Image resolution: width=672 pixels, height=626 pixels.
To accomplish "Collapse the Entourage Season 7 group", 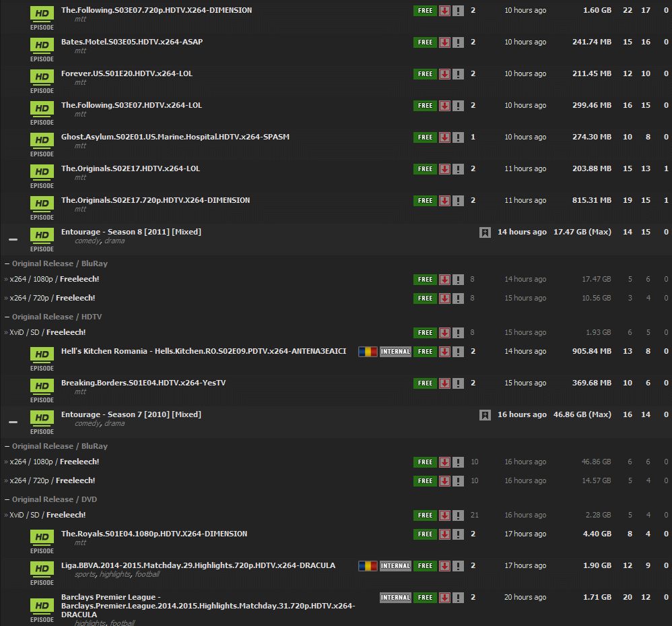I will (x=13, y=422).
